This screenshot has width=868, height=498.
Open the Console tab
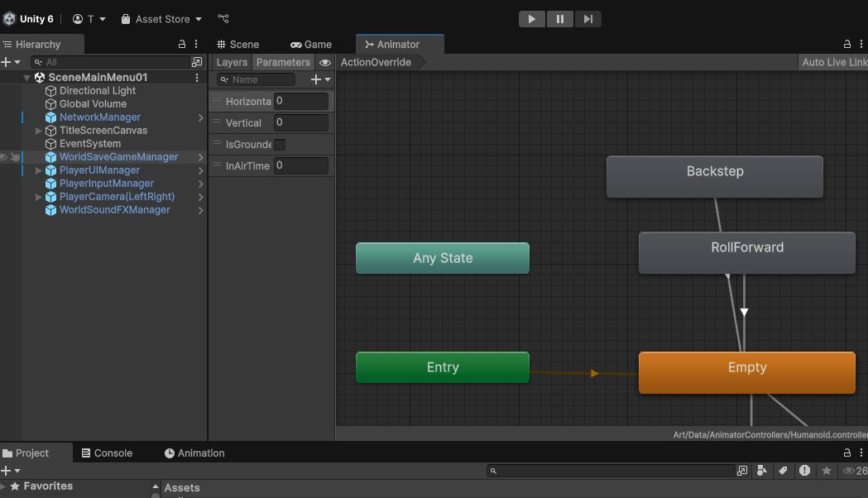point(107,453)
